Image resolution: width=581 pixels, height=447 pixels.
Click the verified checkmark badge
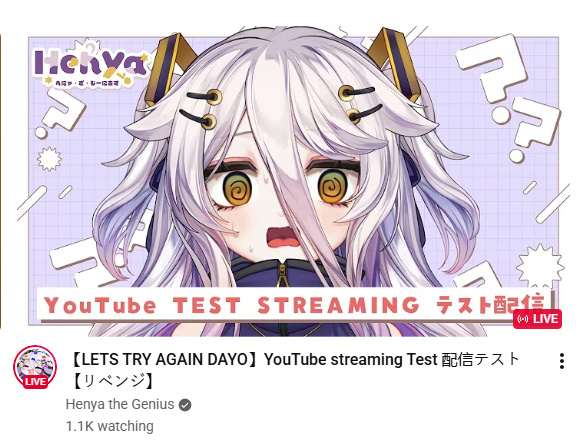[x=185, y=405]
